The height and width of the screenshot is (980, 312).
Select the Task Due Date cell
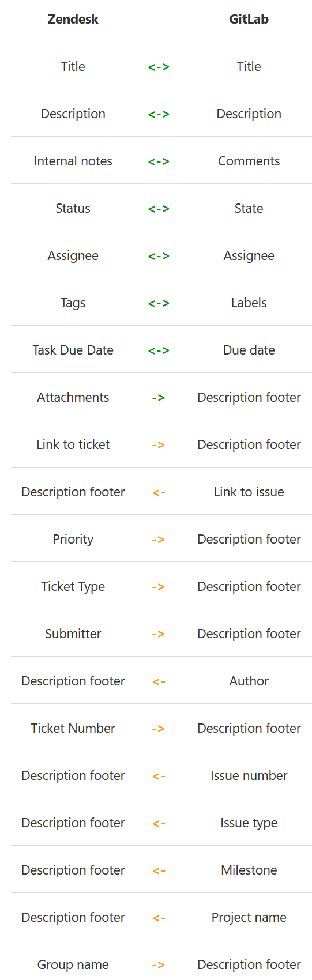click(73, 350)
